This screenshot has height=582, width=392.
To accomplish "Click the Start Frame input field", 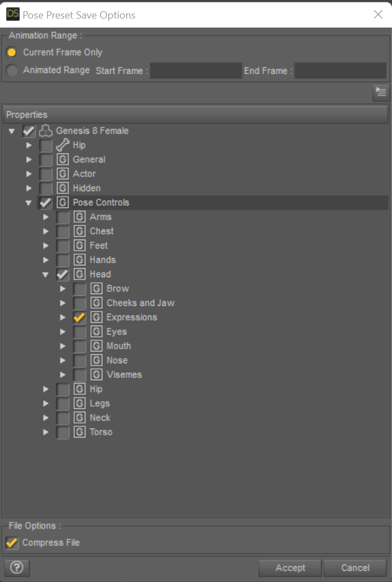I will click(x=196, y=70).
